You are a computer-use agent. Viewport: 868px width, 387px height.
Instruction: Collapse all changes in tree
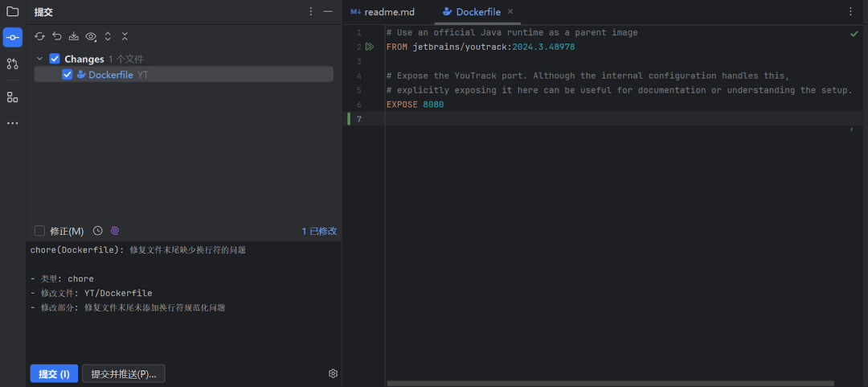point(125,36)
